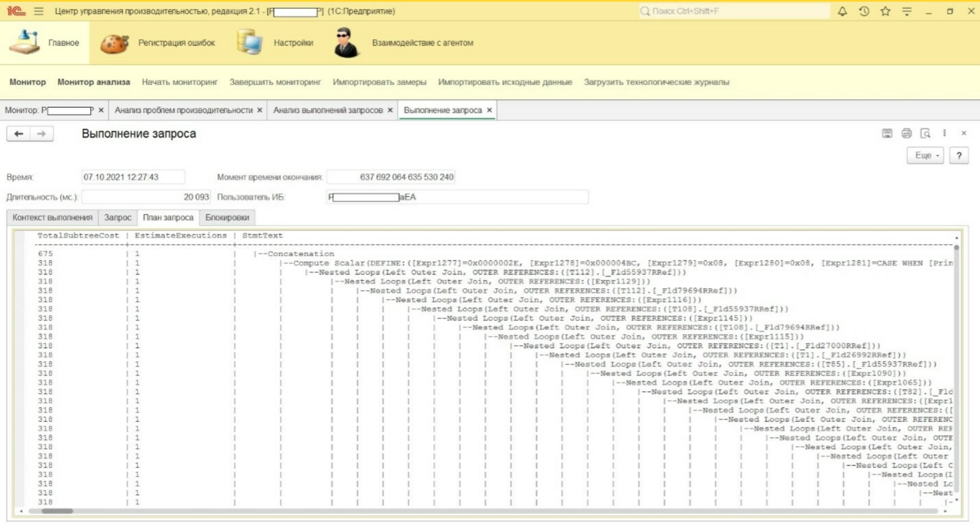Select the Контекст выполнения tab
Image resolution: width=980 pixels, height=525 pixels.
pyautogui.click(x=52, y=218)
